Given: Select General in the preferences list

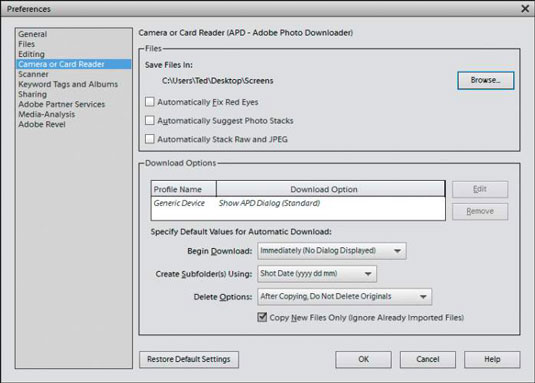Looking at the screenshot, I should (x=33, y=34).
